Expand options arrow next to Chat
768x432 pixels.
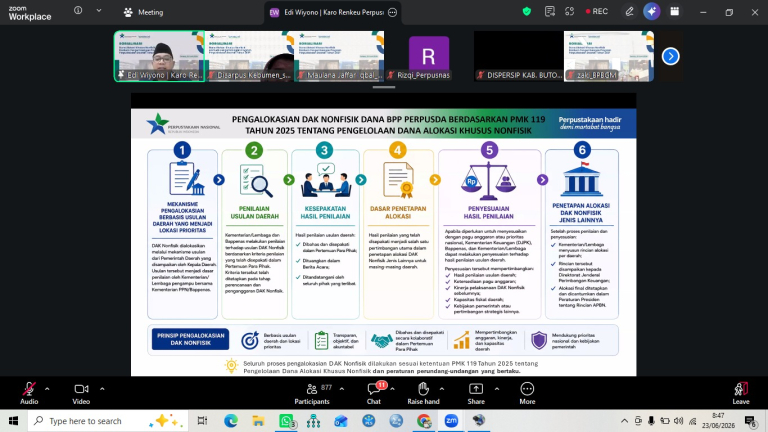pos(392,389)
